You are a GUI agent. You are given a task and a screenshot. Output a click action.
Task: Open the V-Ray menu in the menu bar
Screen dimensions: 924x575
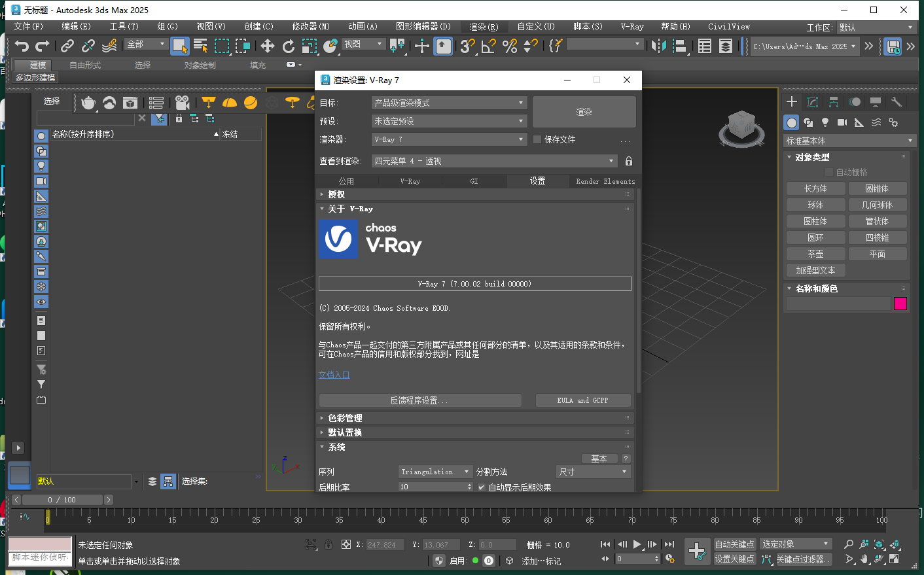631,27
